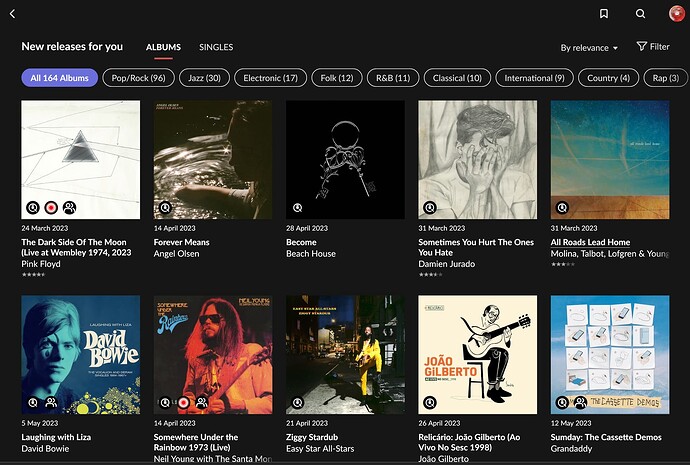Select the Albums tab

(164, 47)
